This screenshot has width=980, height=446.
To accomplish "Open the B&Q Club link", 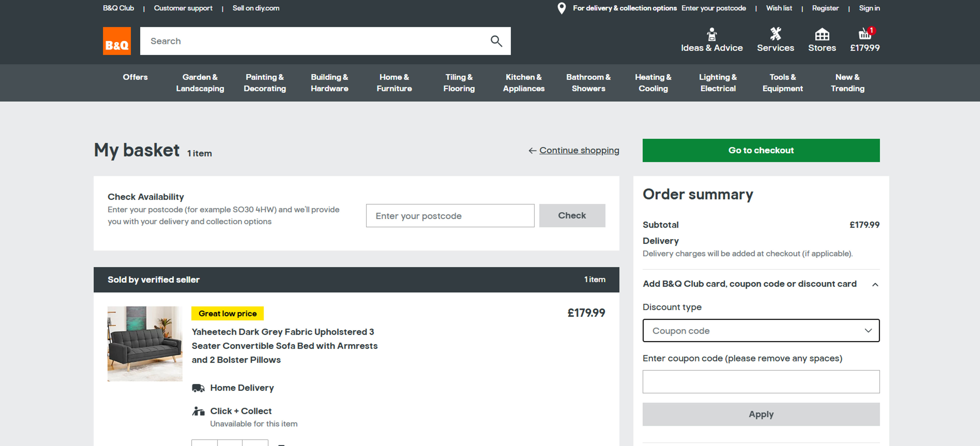I will (118, 8).
